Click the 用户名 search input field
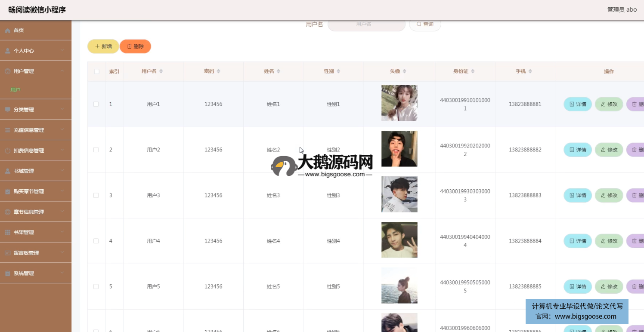Screen dimensions: 644x332 (366, 25)
